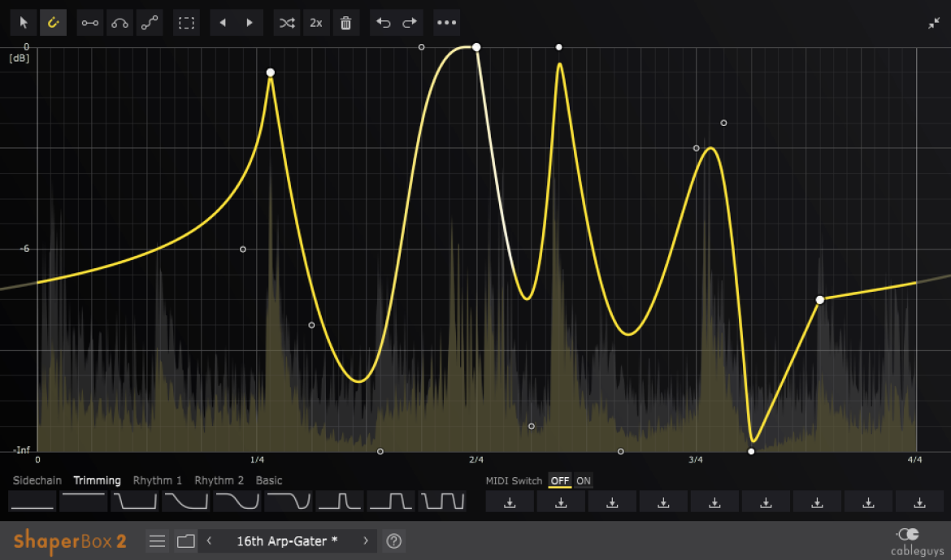
Task: Select the curve node at -Inf after 3/4
Action: click(752, 451)
